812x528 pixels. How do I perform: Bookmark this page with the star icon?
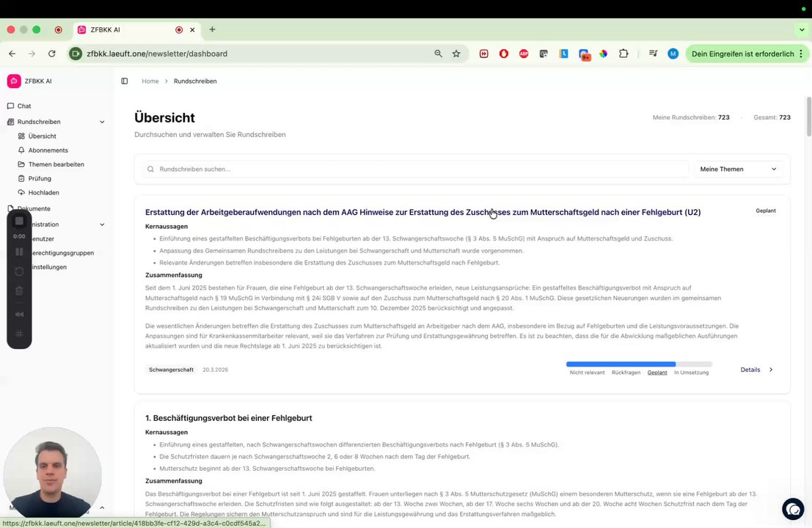point(456,54)
